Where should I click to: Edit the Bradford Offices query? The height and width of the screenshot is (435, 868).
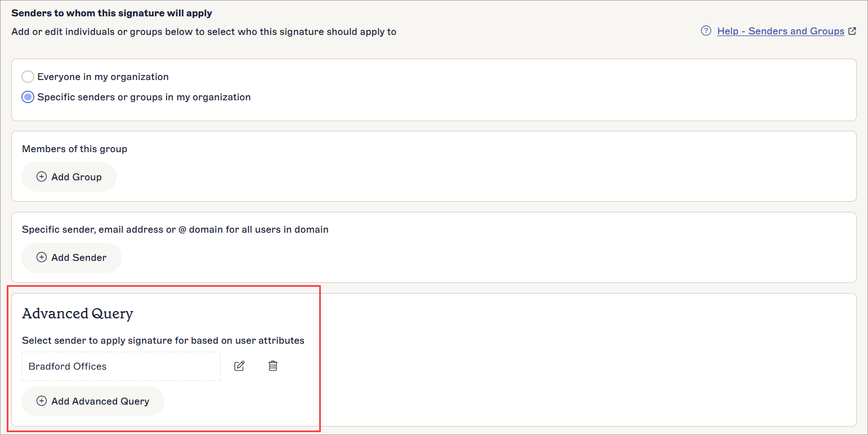239,366
